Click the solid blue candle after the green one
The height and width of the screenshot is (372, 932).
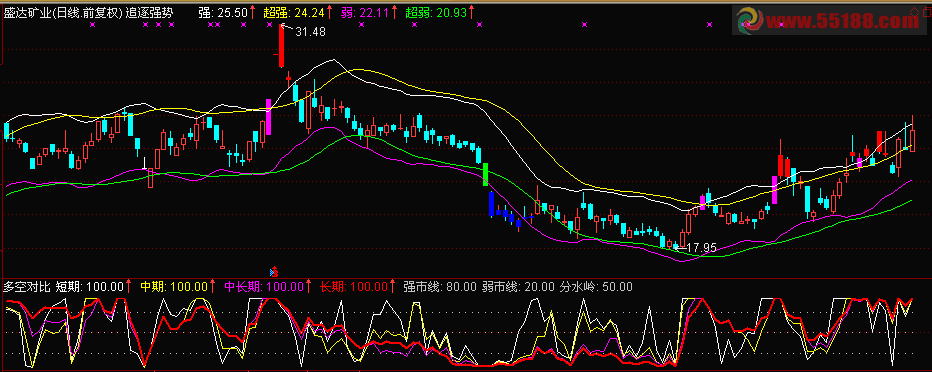click(x=492, y=204)
